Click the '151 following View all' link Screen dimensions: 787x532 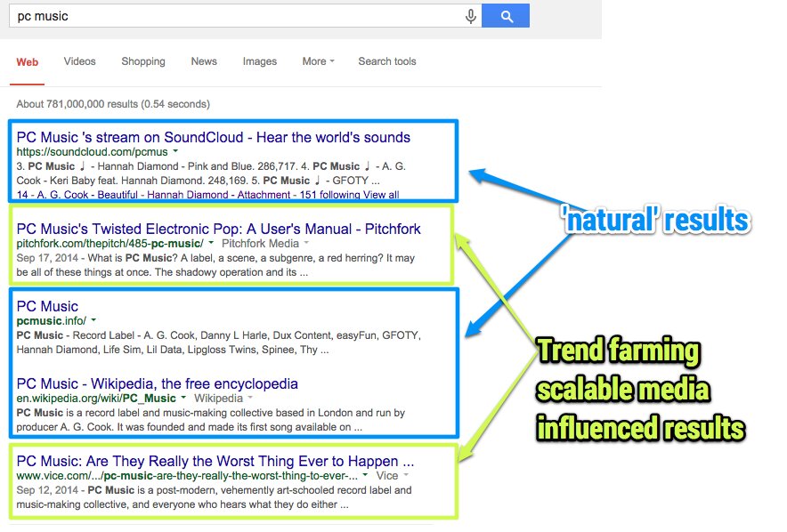(x=349, y=195)
